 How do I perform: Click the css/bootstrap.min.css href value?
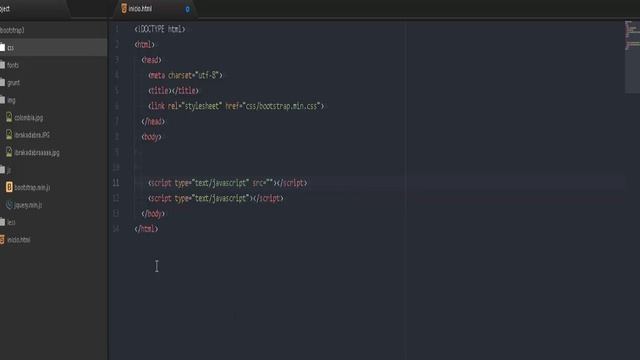(x=282, y=106)
